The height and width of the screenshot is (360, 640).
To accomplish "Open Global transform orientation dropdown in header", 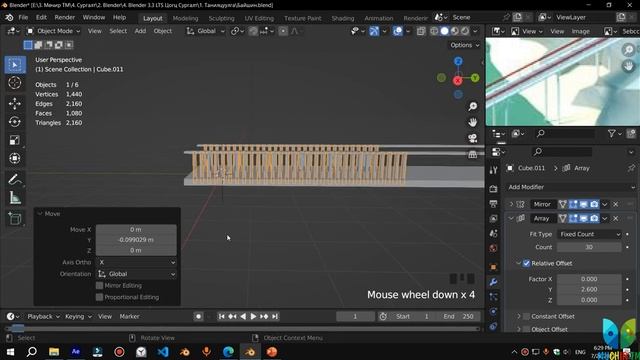I will [206, 31].
